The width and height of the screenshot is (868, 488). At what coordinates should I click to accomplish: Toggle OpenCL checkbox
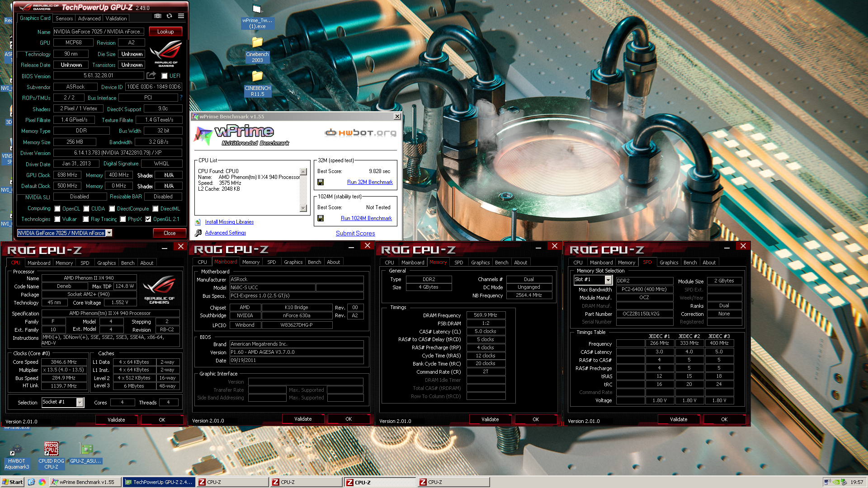point(57,209)
